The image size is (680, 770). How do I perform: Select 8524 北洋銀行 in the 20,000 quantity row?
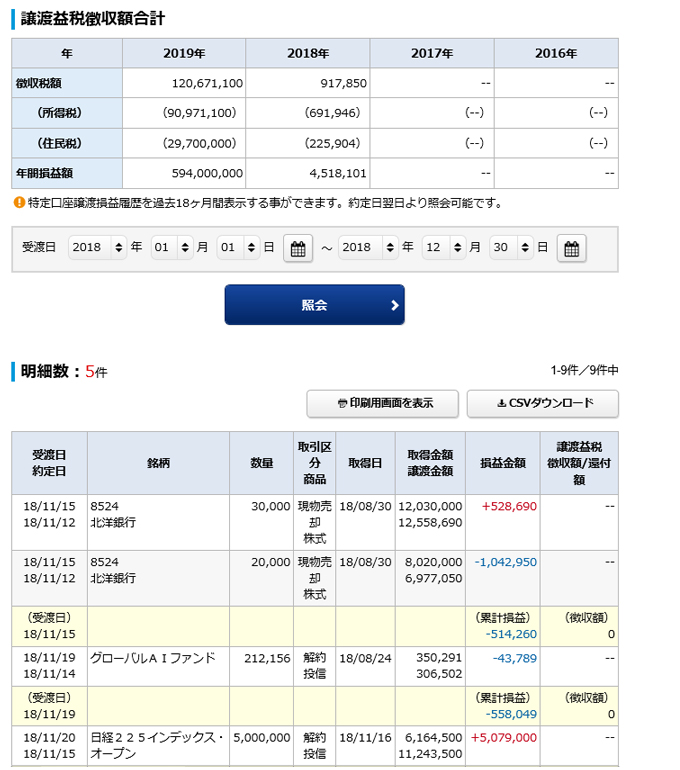(x=113, y=571)
